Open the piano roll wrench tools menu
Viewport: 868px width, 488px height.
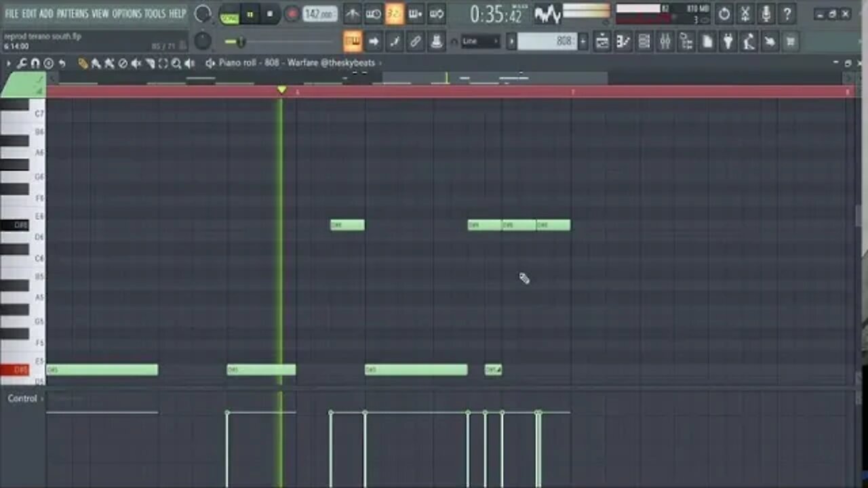point(22,63)
